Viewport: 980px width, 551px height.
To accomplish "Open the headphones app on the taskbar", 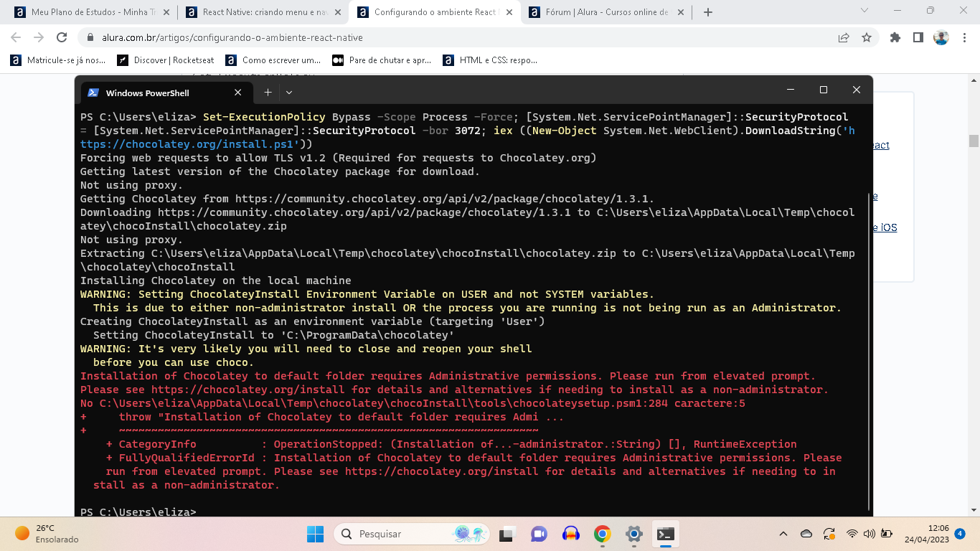I will coord(570,534).
